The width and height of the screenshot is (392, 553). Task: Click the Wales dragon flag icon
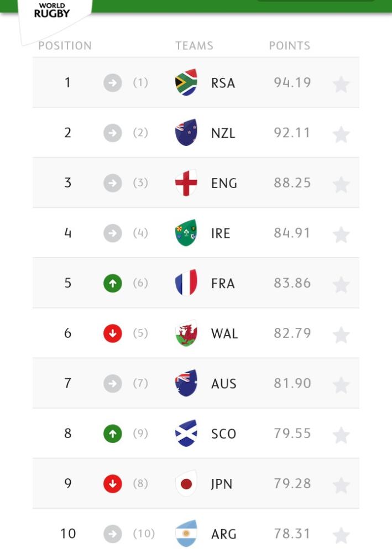pos(186,333)
